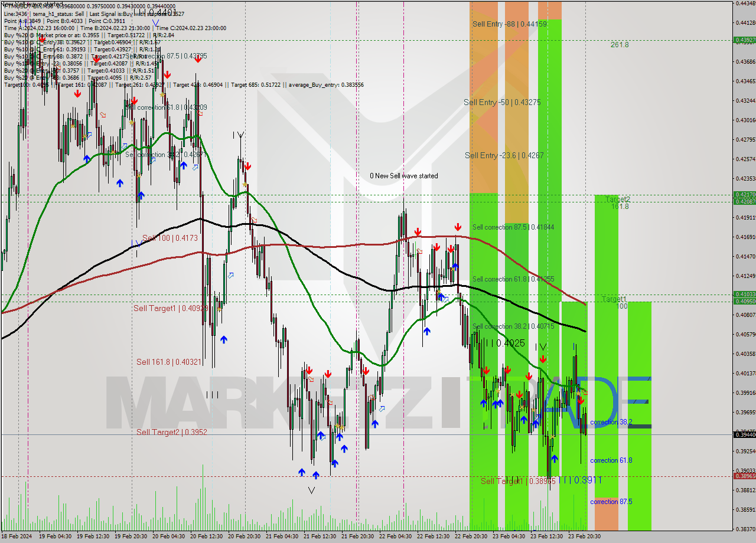Select the blue 'I I I 0.3911' wave label
This screenshot has height=543, width=756.
tap(581, 480)
